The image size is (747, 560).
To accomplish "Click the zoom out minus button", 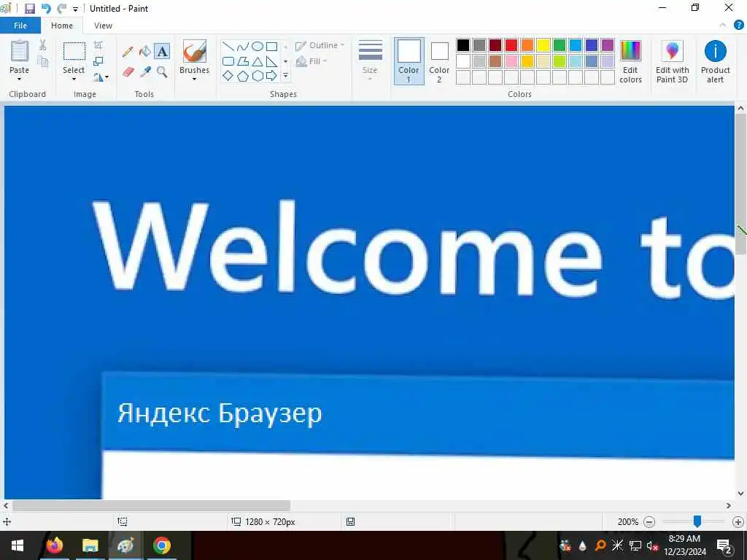I will [x=649, y=522].
